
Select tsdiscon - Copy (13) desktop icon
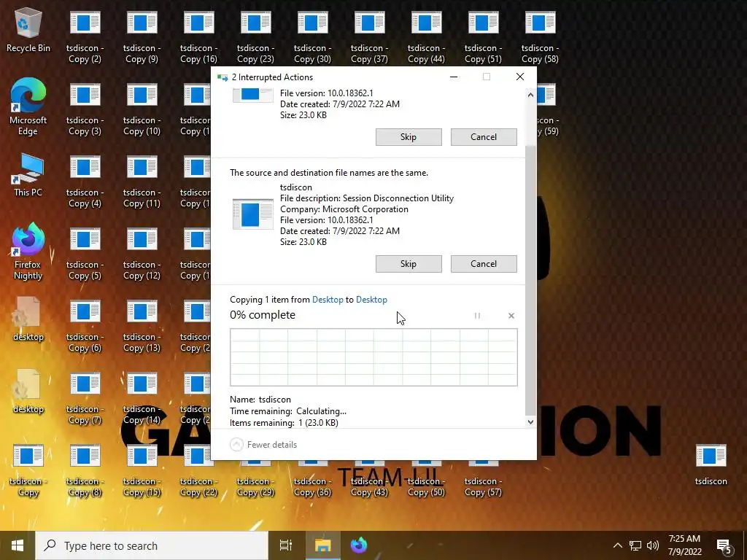[x=142, y=327]
